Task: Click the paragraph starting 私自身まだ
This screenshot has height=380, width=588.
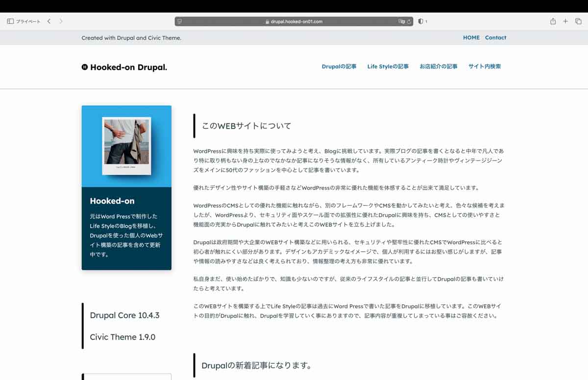Action: 348,284
